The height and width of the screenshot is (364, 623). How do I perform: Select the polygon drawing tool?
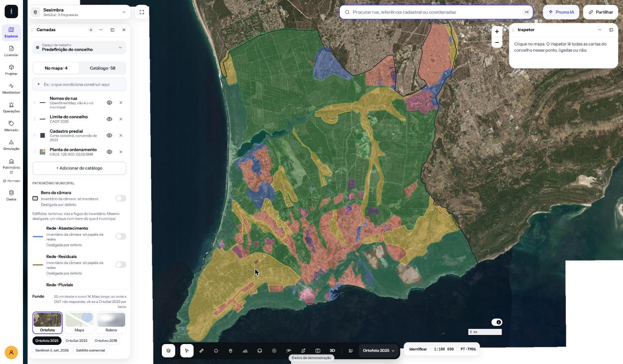216,351
